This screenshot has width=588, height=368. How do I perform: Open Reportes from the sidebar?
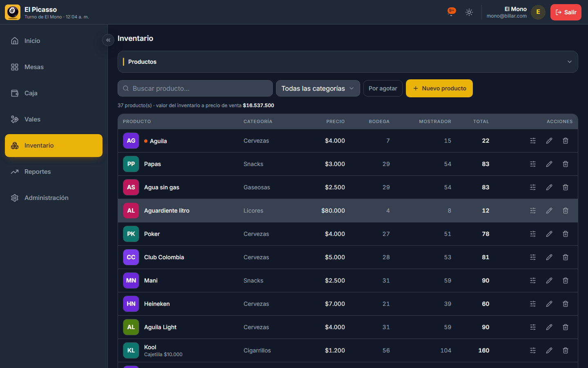(53, 172)
